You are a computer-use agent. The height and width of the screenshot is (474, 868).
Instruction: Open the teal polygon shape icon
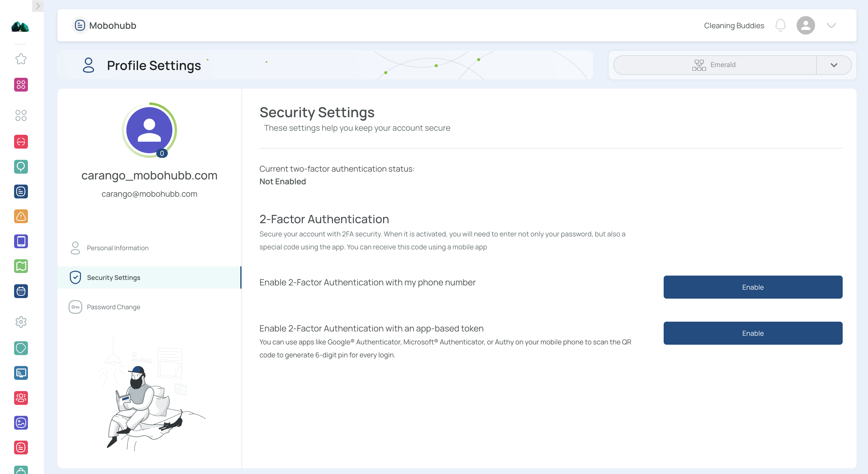tap(21, 348)
